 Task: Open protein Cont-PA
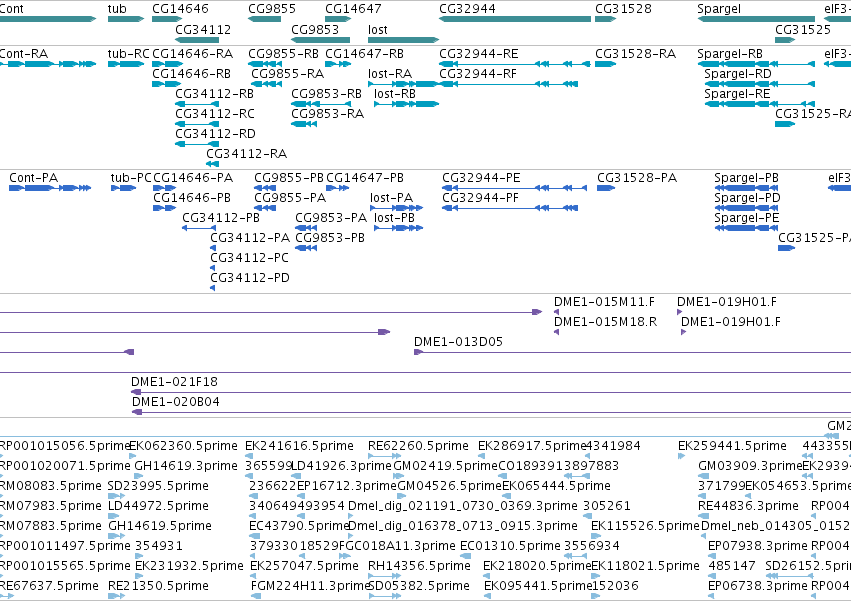coord(50,188)
